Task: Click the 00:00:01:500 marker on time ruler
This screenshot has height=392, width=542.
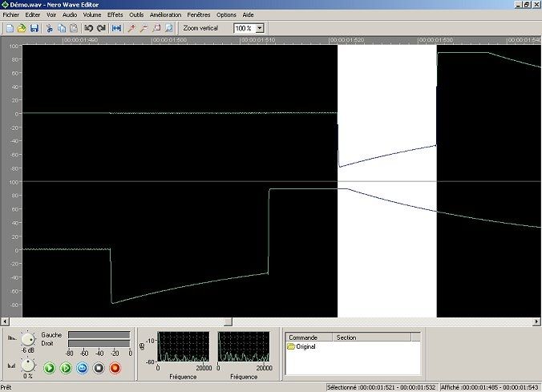Action: [x=169, y=40]
